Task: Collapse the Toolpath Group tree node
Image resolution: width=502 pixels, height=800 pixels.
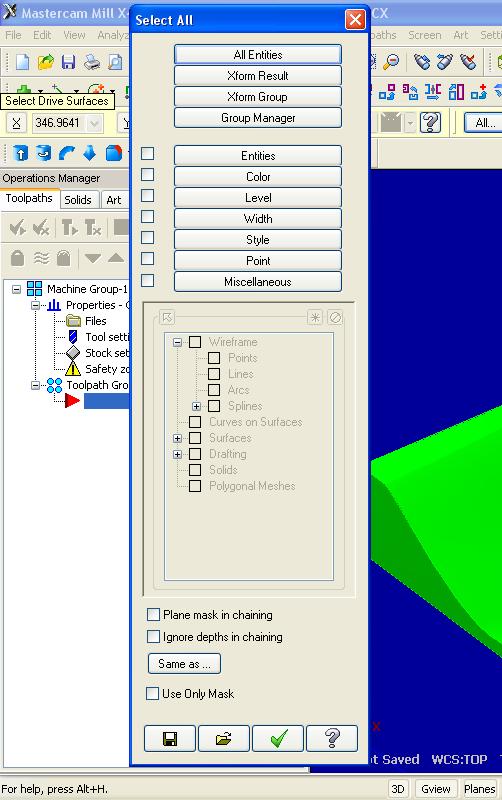Action: 35,385
